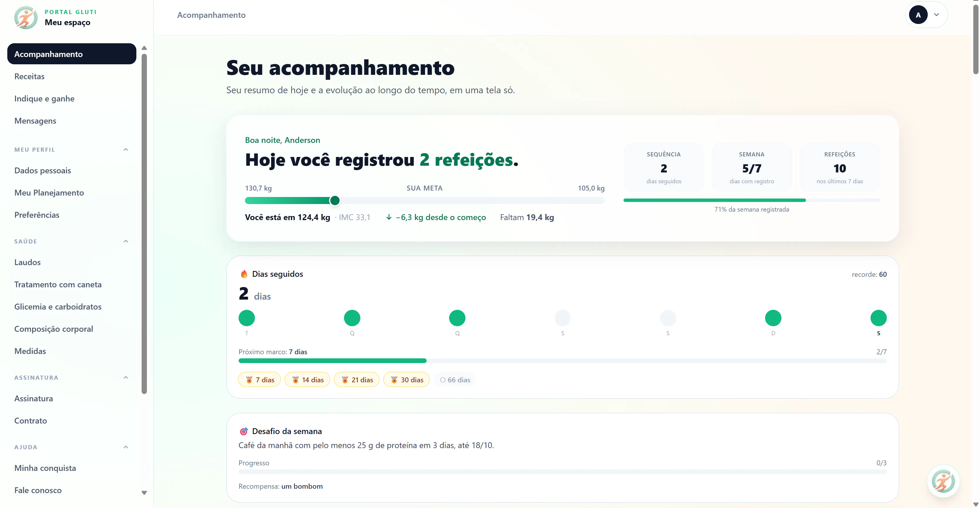Click the weight goal slider handle

335,200
